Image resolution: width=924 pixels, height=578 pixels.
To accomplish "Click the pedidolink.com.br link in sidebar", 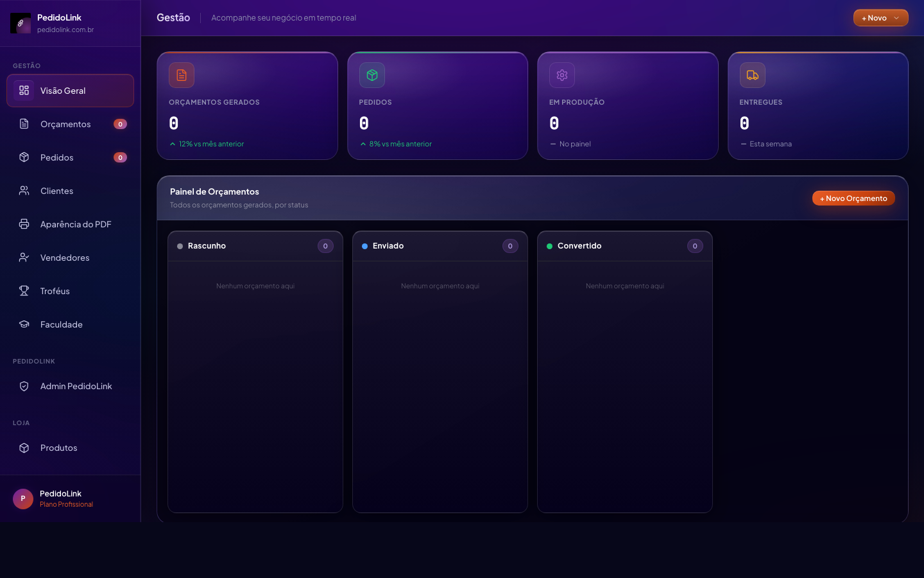I will (65, 30).
